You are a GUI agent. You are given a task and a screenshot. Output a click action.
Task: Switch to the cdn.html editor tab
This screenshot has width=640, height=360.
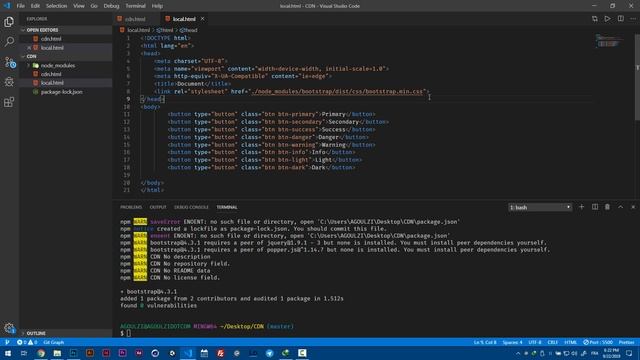(x=135, y=19)
